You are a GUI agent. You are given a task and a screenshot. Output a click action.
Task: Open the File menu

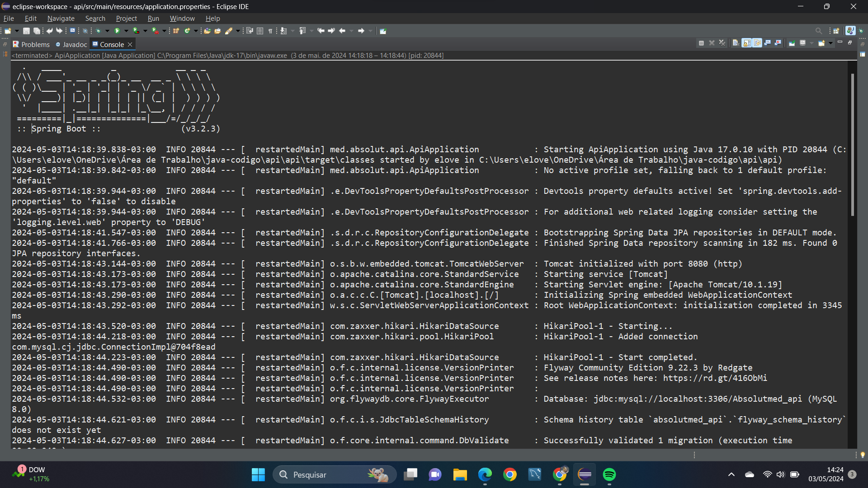pyautogui.click(x=9, y=18)
